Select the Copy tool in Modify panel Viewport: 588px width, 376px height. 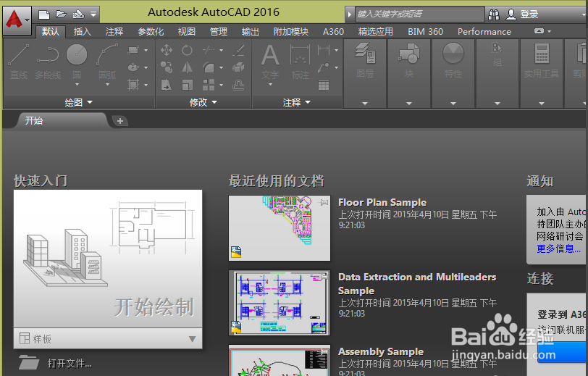167,67
